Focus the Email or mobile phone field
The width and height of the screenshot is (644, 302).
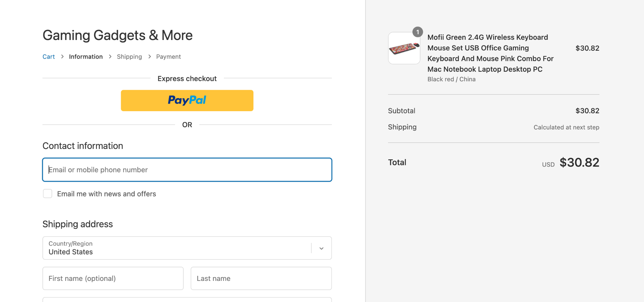click(x=187, y=170)
